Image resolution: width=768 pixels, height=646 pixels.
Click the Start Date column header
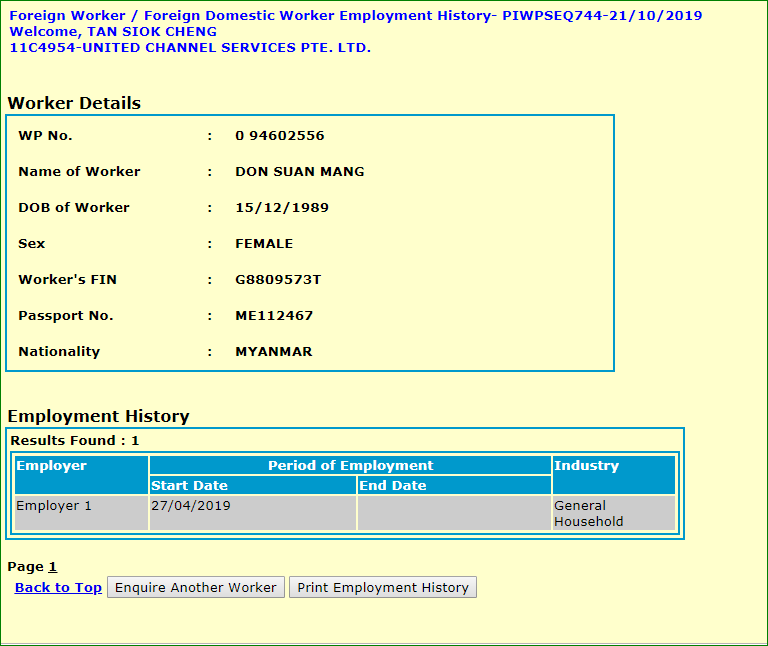pyautogui.click(x=252, y=486)
